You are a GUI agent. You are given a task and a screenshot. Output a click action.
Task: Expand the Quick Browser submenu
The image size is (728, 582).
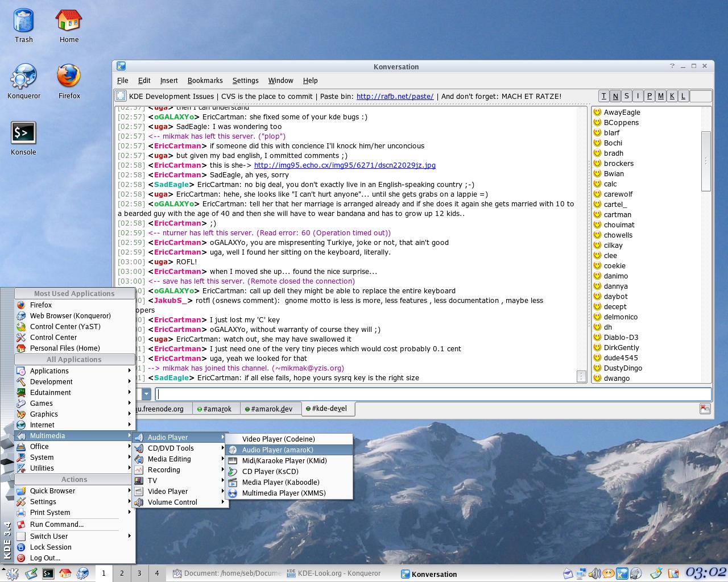(74, 490)
